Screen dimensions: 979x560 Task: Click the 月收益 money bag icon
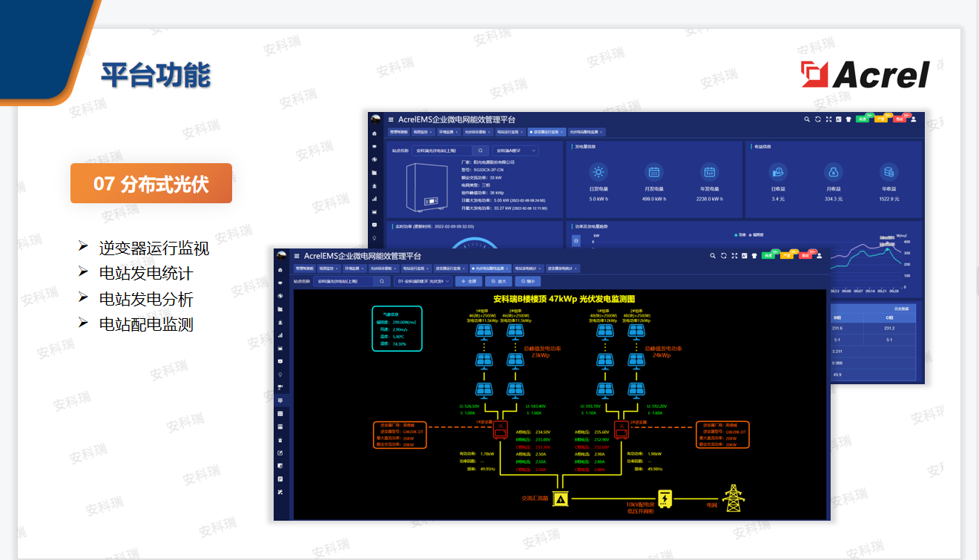tap(833, 172)
